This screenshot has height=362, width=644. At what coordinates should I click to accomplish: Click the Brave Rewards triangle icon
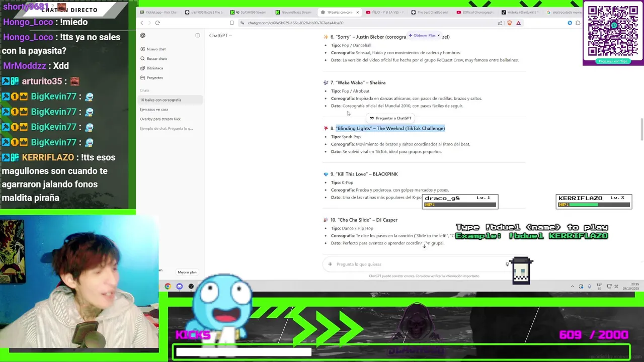pos(518,23)
